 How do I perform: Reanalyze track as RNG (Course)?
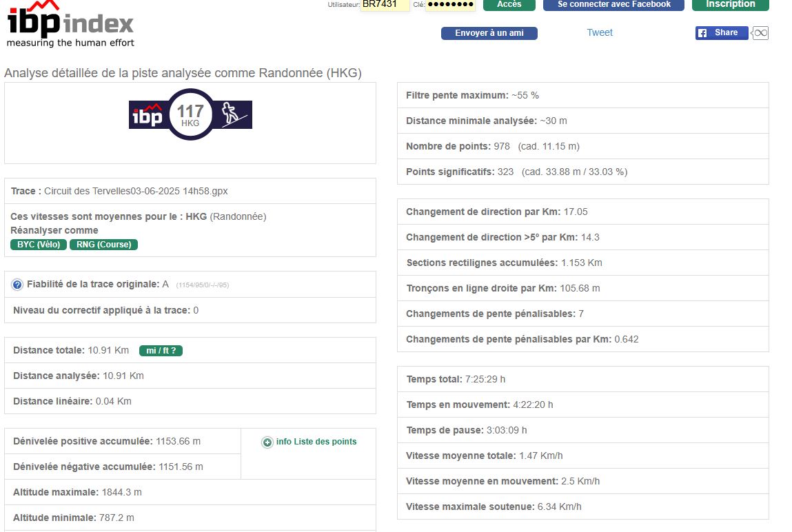coord(103,245)
